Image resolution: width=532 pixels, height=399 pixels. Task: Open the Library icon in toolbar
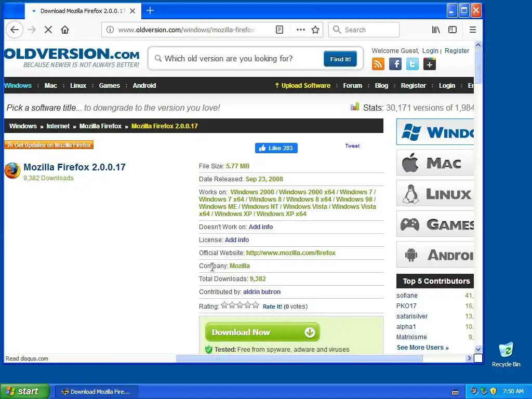click(436, 30)
